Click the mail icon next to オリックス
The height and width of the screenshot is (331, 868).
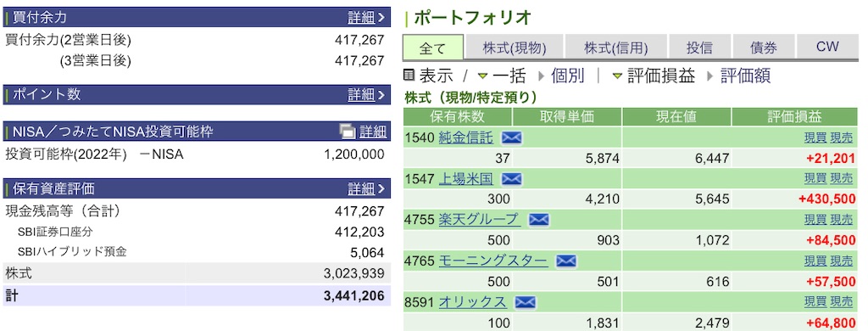point(525,302)
